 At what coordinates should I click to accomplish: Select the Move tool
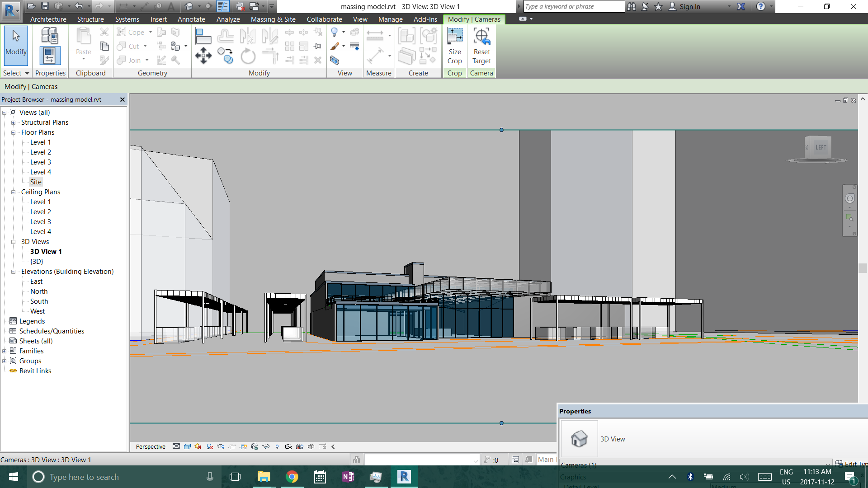[203, 56]
